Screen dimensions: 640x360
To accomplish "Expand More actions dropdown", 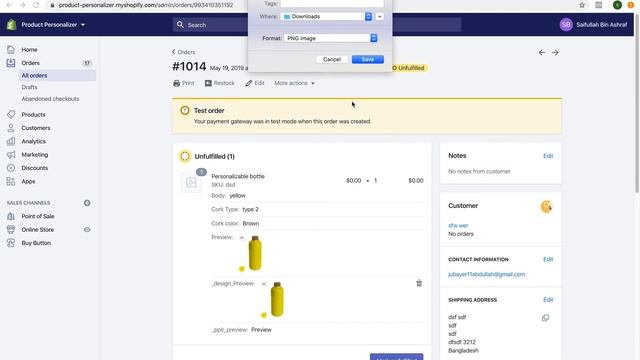I will click(294, 83).
